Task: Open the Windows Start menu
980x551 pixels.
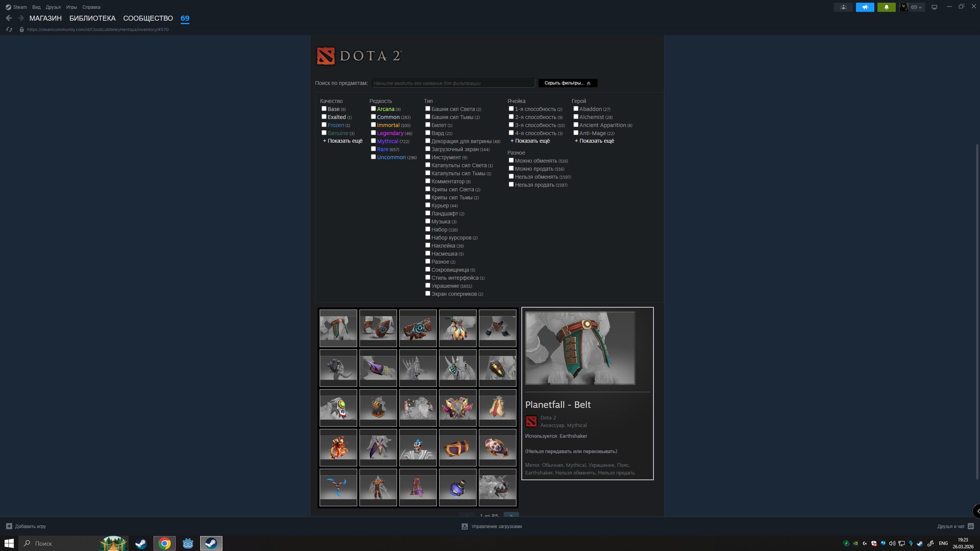Action: coord(9,543)
